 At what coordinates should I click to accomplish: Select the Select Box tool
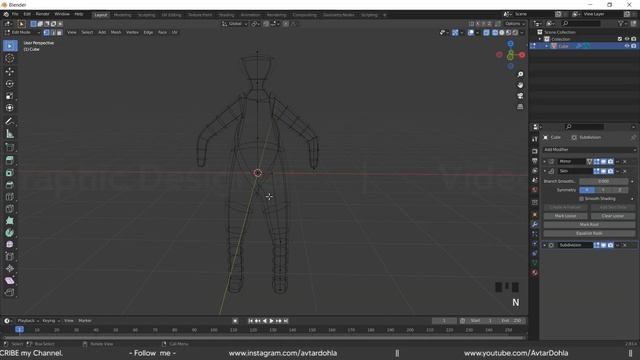click(x=10, y=46)
